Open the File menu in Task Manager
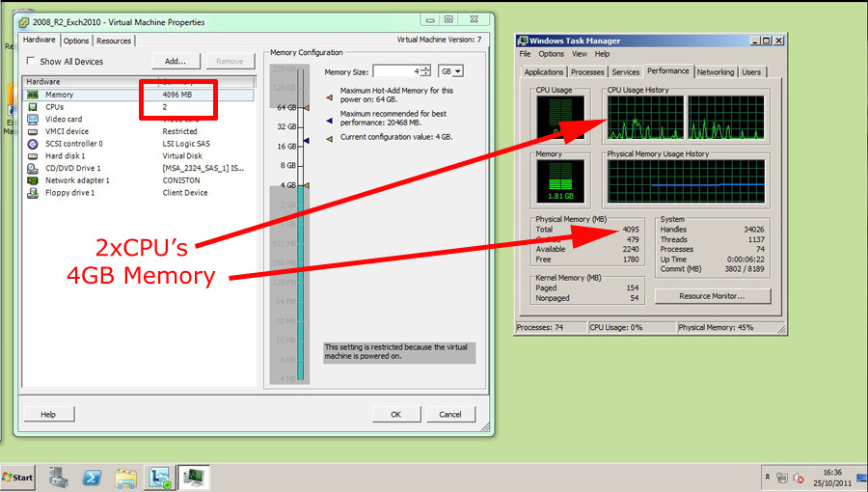The width and height of the screenshot is (868, 492). click(525, 54)
